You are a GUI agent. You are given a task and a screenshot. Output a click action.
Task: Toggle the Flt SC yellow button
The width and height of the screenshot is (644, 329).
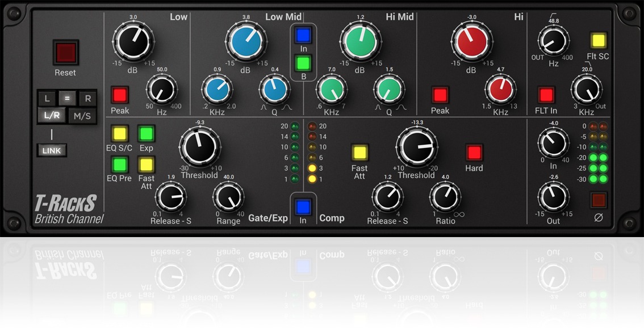[x=598, y=40]
